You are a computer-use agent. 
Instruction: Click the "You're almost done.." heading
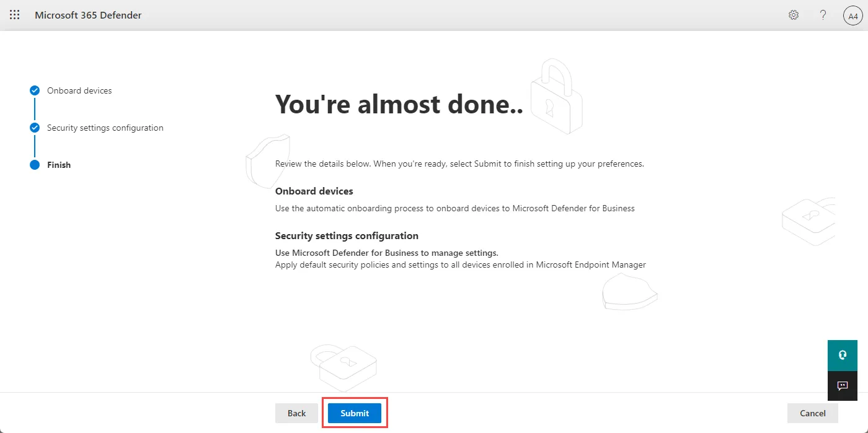[399, 104]
